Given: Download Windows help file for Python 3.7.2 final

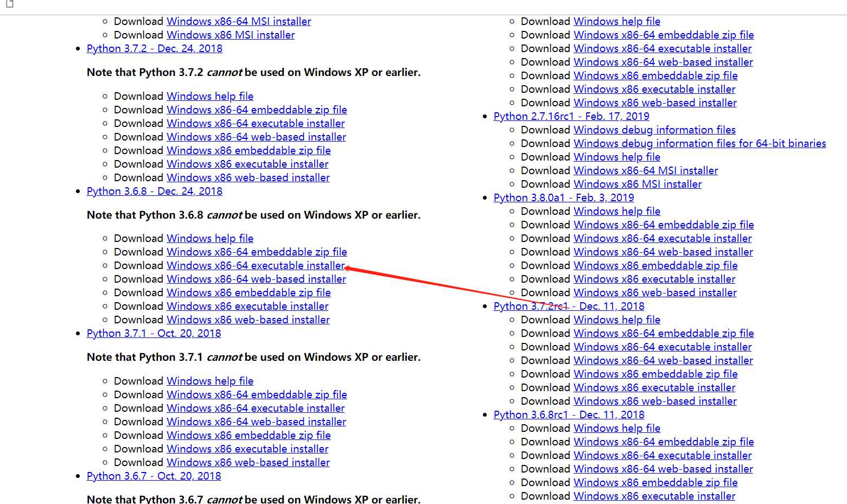Looking at the screenshot, I should click(x=210, y=96).
